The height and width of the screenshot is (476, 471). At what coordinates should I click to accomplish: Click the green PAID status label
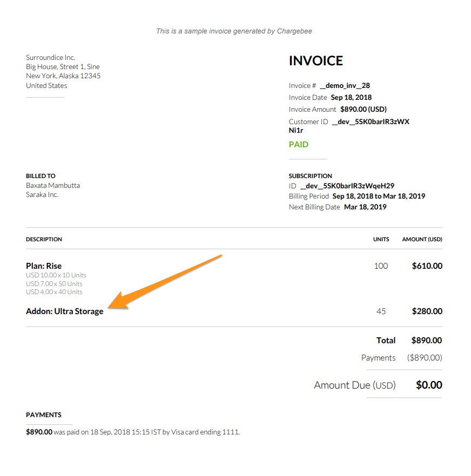pos(299,145)
